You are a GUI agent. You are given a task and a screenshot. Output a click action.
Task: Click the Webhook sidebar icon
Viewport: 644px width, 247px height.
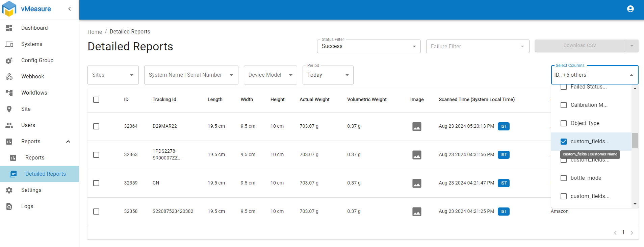[9, 77]
